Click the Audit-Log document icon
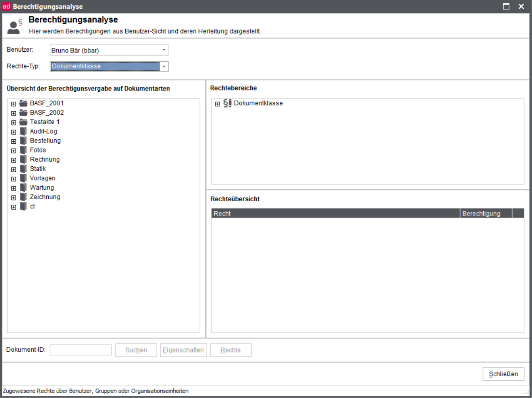The width and height of the screenshot is (532, 398). pyautogui.click(x=23, y=131)
